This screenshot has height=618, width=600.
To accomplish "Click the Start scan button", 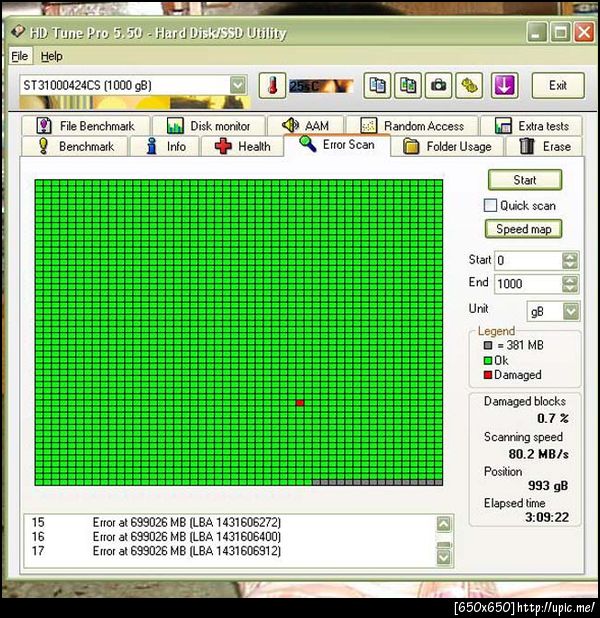I will tap(525, 180).
